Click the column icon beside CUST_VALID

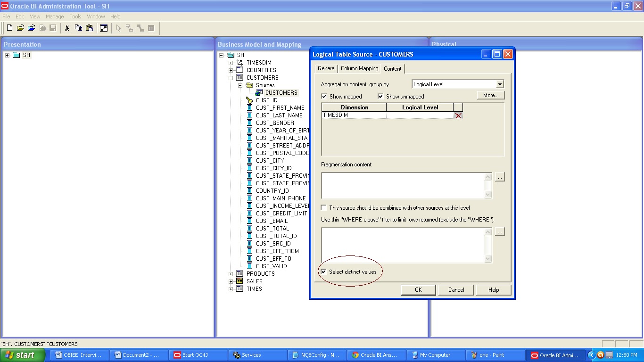[249, 266]
